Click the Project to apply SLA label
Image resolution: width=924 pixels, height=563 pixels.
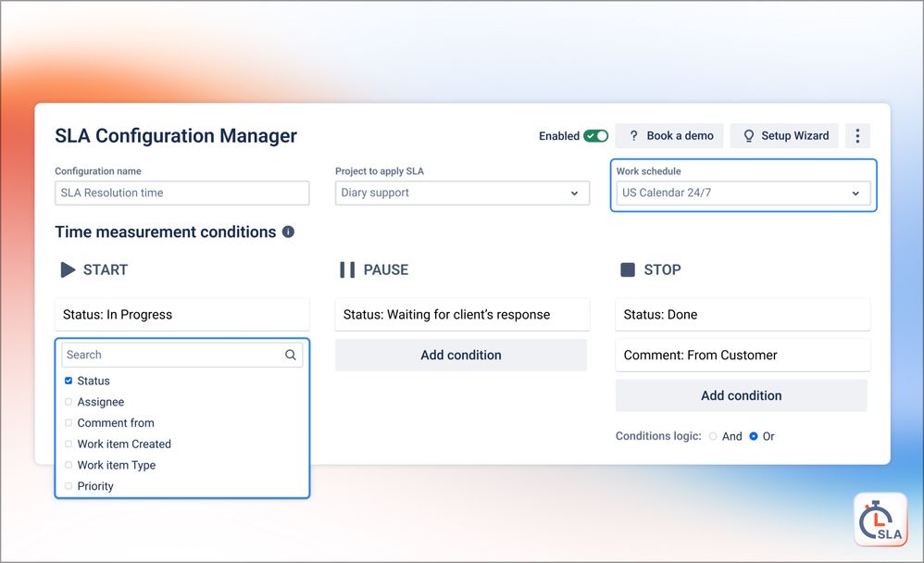tap(380, 171)
